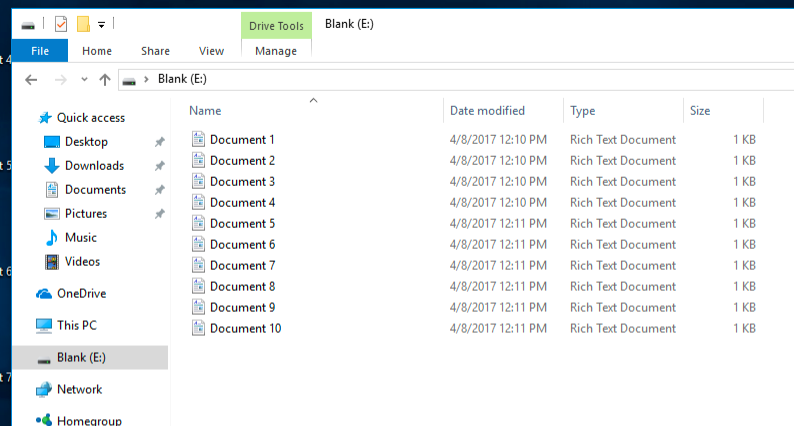Sort by the Name column header
This screenshot has height=426, width=794.
[205, 111]
